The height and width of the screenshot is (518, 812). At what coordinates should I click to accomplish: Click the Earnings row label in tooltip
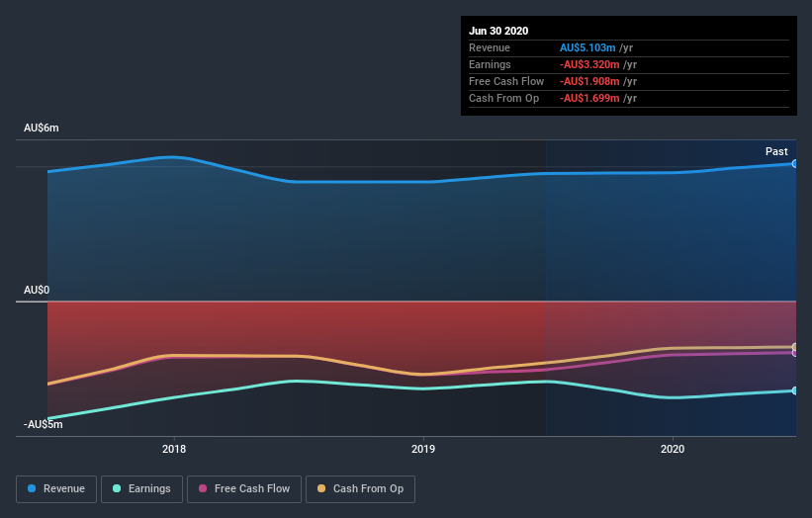490,64
